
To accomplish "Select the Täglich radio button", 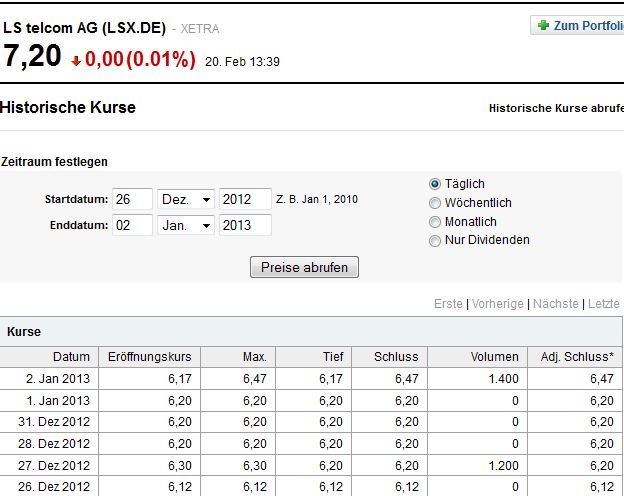I will pos(435,184).
